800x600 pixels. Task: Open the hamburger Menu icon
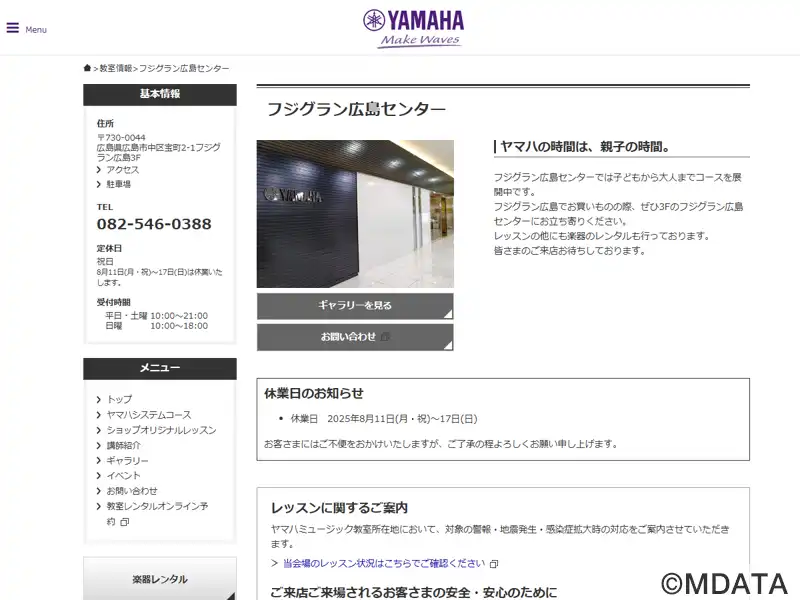coord(13,28)
